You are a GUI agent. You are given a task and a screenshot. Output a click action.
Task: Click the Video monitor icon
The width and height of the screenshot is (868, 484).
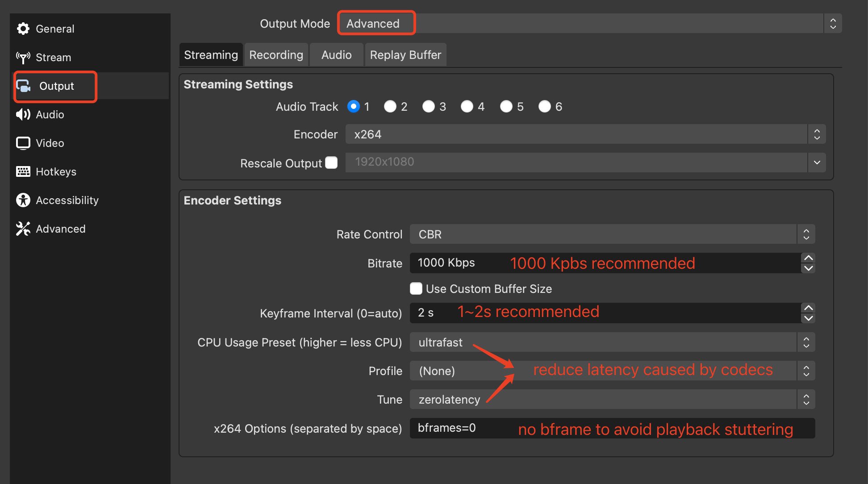click(x=23, y=143)
